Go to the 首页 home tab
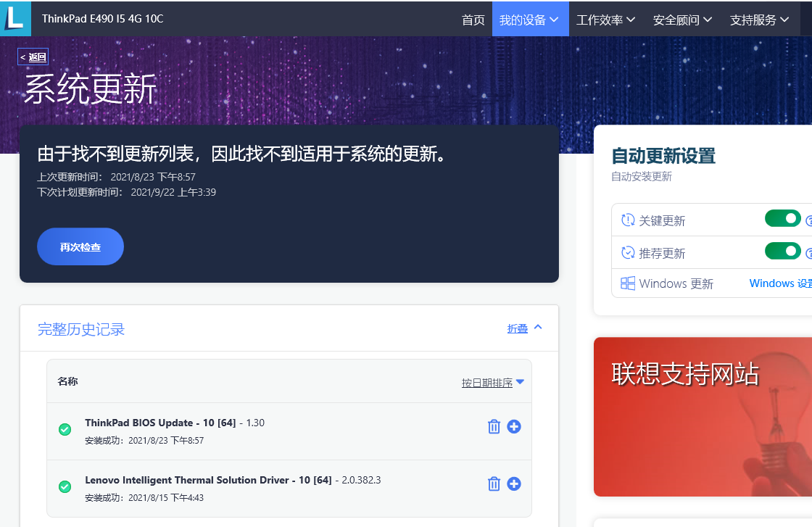Screen dimensions: 812x527 click(x=473, y=20)
